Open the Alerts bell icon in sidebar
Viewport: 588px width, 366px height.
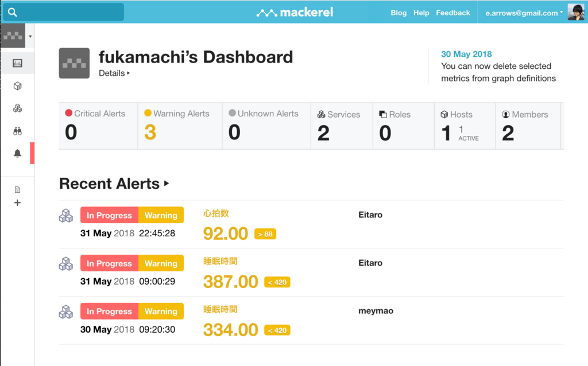(17, 154)
